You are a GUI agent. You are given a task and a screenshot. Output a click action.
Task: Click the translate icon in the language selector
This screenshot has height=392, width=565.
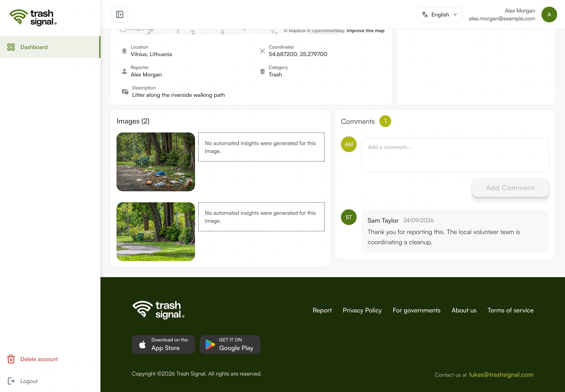coord(425,15)
